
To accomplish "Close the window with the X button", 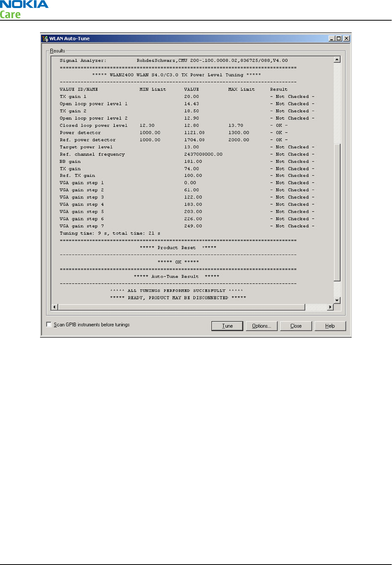I will (x=346, y=39).
